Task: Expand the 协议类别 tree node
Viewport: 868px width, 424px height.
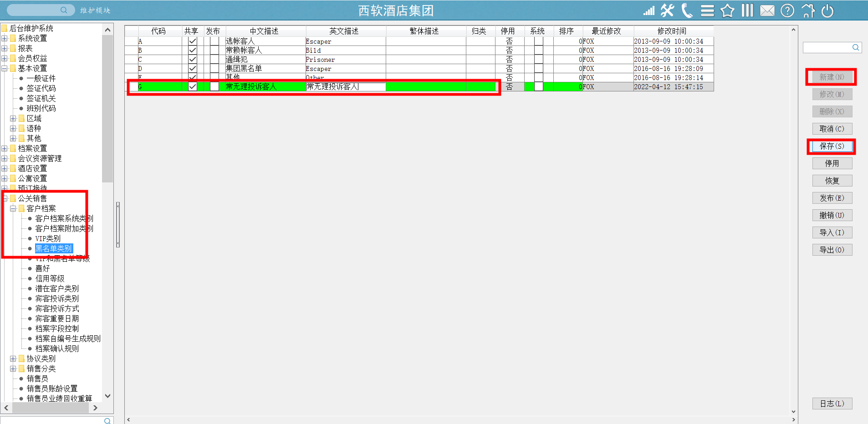Action: coord(13,358)
